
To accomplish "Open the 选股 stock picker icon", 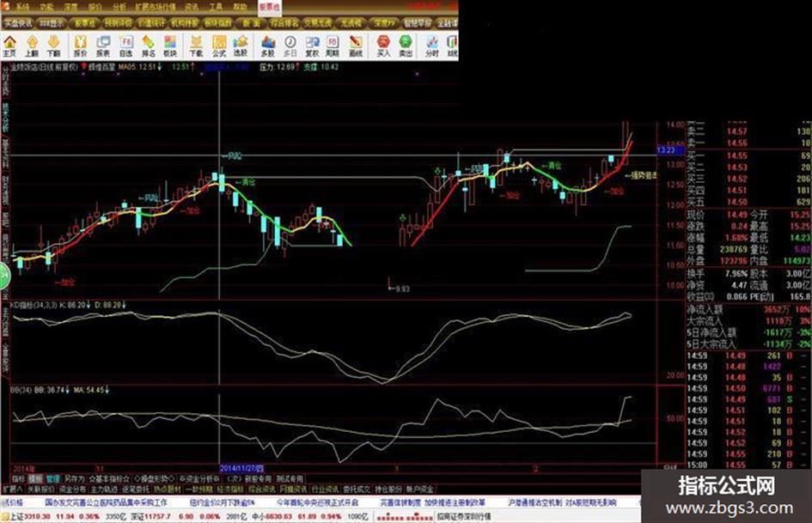I will point(241,46).
